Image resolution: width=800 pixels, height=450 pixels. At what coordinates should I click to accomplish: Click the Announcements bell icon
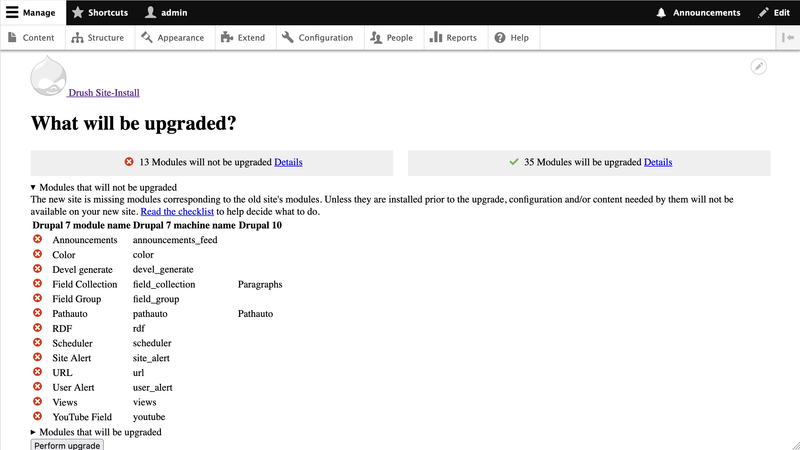661,13
